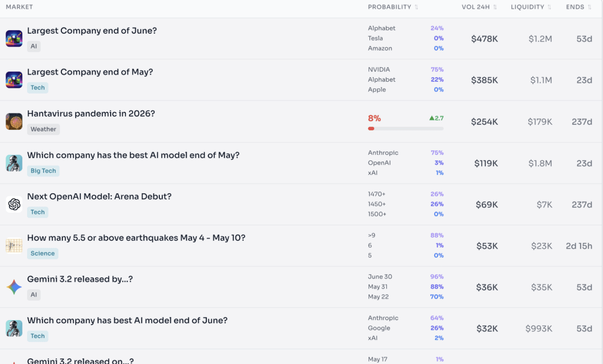
Task: Click the best AI model end of June icon
Action: click(x=14, y=328)
